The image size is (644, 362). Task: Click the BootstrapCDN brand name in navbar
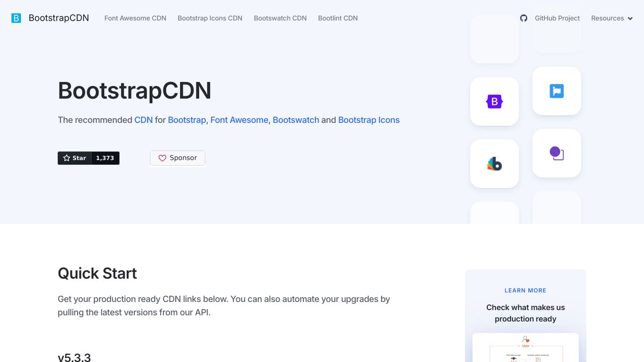59,18
